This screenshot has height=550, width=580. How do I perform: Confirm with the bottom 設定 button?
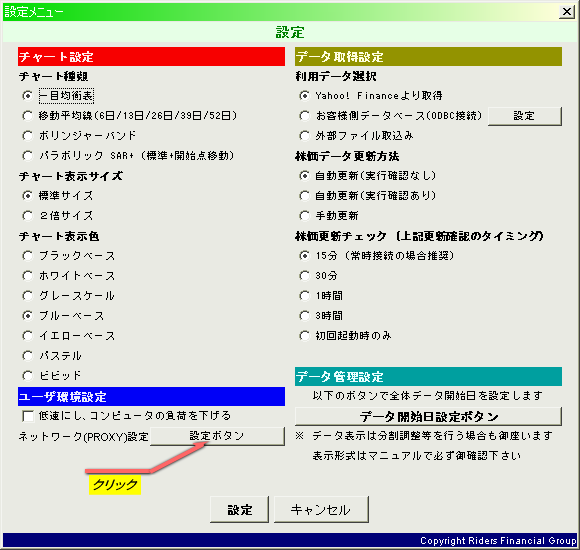point(239,510)
